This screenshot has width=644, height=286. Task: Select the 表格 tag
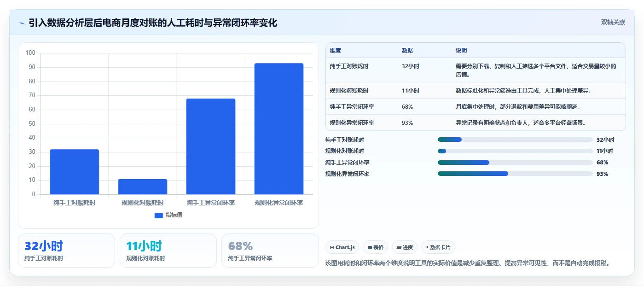pyautogui.click(x=376, y=247)
